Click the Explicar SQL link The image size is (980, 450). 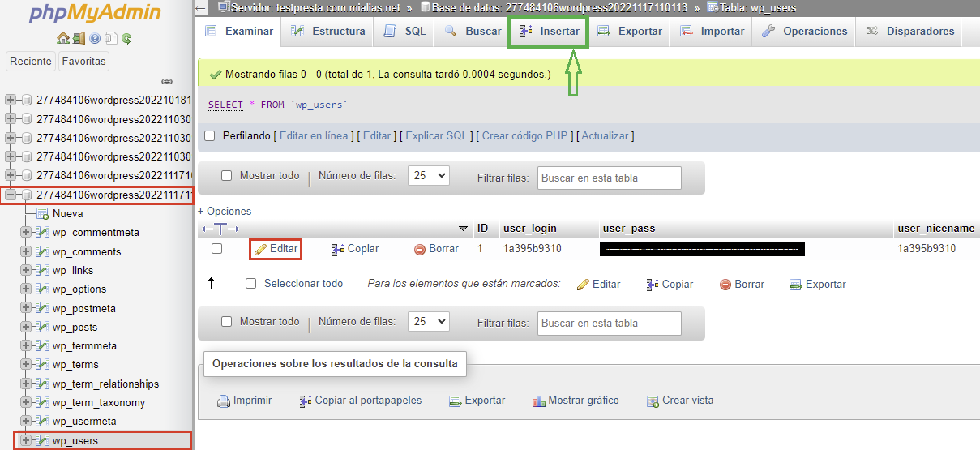click(437, 136)
